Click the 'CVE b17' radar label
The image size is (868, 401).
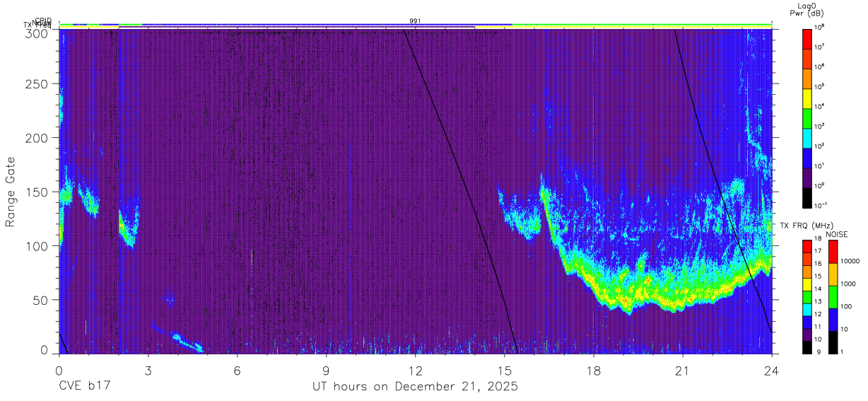point(84,387)
